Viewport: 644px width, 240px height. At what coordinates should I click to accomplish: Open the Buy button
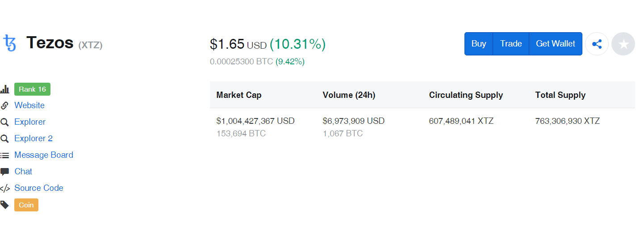(x=479, y=44)
